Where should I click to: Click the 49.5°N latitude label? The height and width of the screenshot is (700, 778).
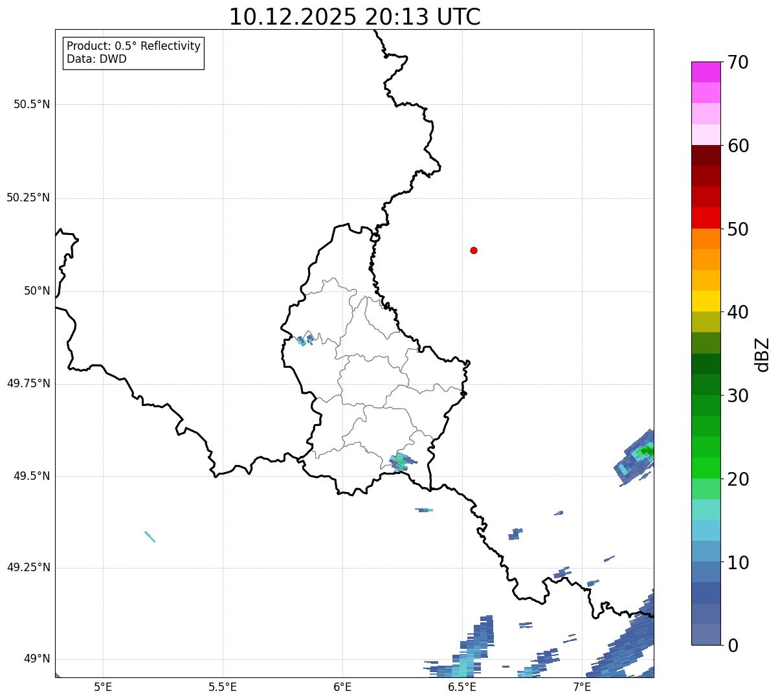31,476
